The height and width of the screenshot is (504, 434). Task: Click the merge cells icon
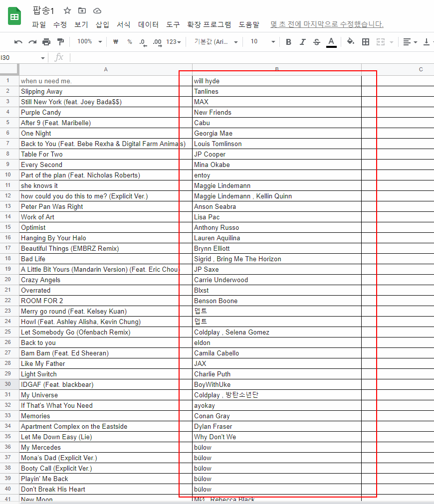[x=381, y=42]
